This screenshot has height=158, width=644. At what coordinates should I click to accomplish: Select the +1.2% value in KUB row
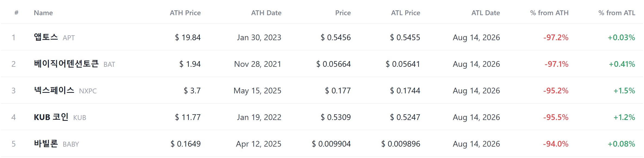pyautogui.click(x=624, y=117)
